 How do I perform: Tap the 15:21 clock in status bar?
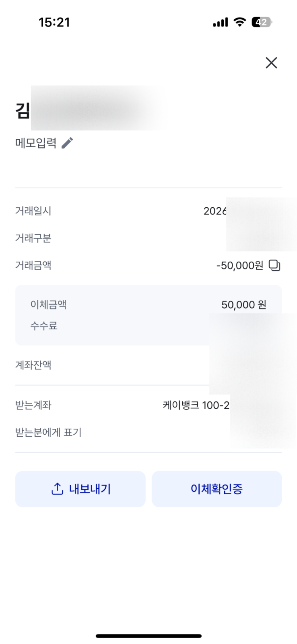pos(54,22)
